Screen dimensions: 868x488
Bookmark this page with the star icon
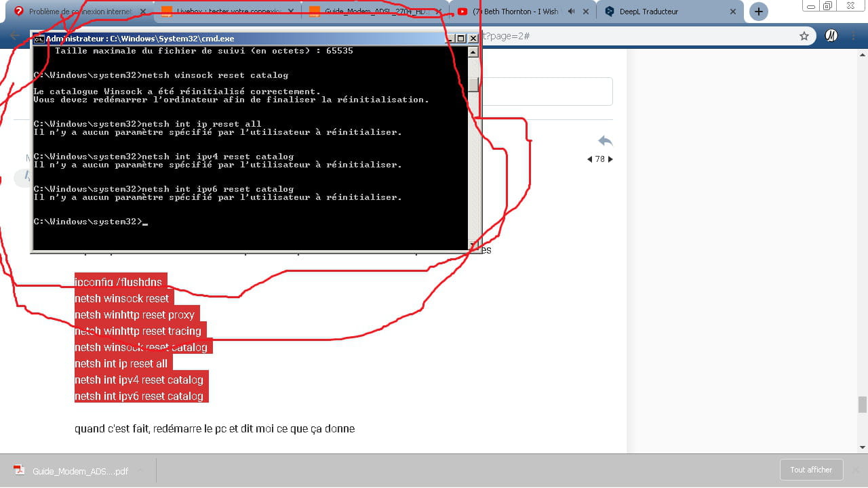804,36
